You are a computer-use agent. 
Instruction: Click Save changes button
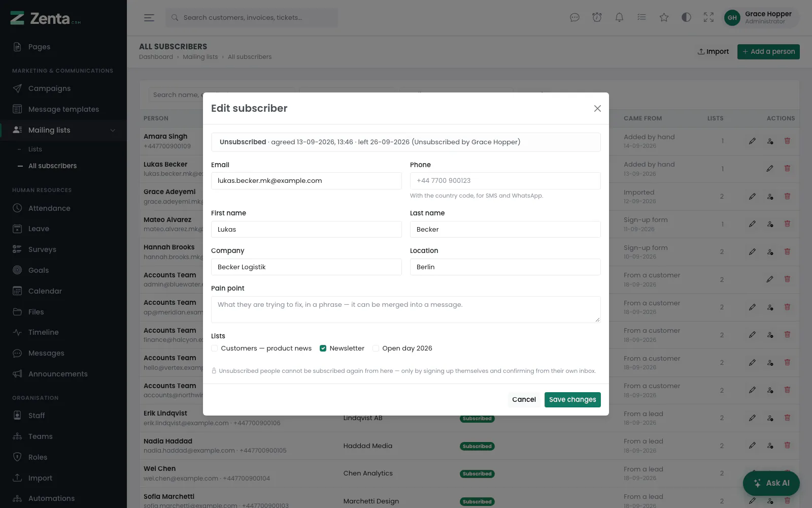click(x=572, y=400)
